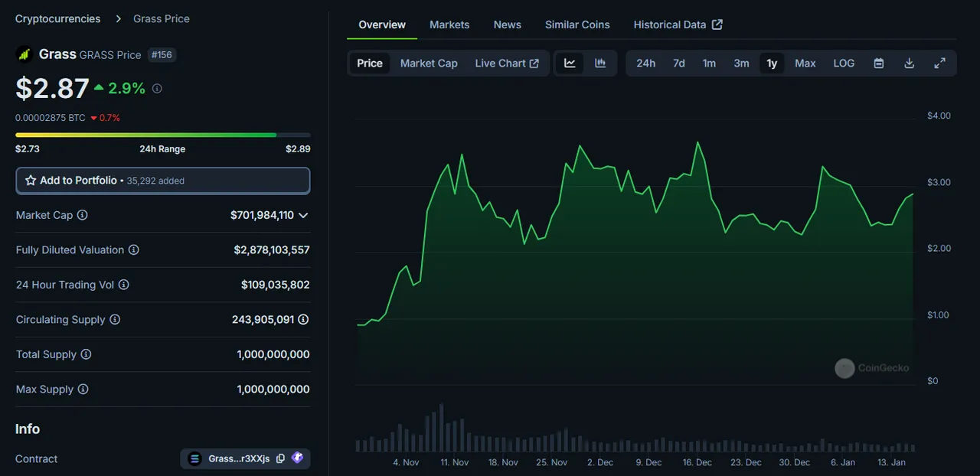Open the Overview tab
980x476 pixels.
point(382,24)
